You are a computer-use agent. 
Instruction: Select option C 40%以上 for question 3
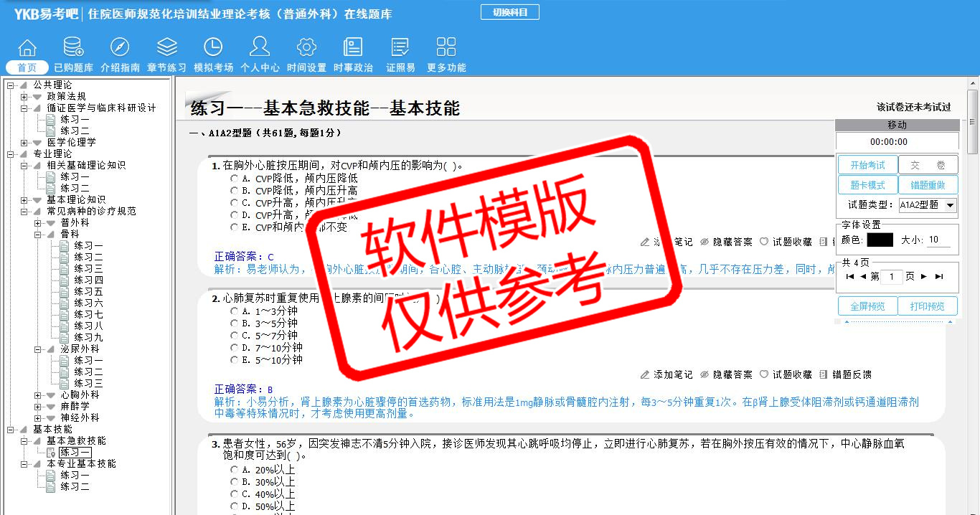pos(234,494)
